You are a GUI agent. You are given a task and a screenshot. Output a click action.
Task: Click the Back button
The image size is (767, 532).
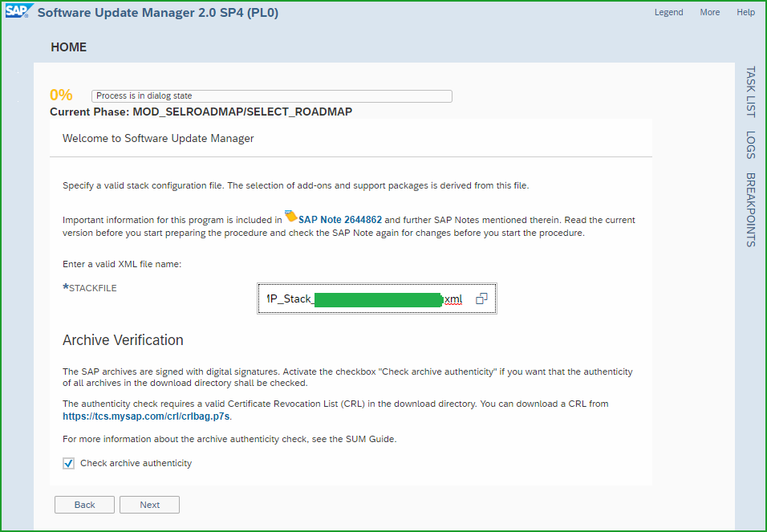point(84,505)
